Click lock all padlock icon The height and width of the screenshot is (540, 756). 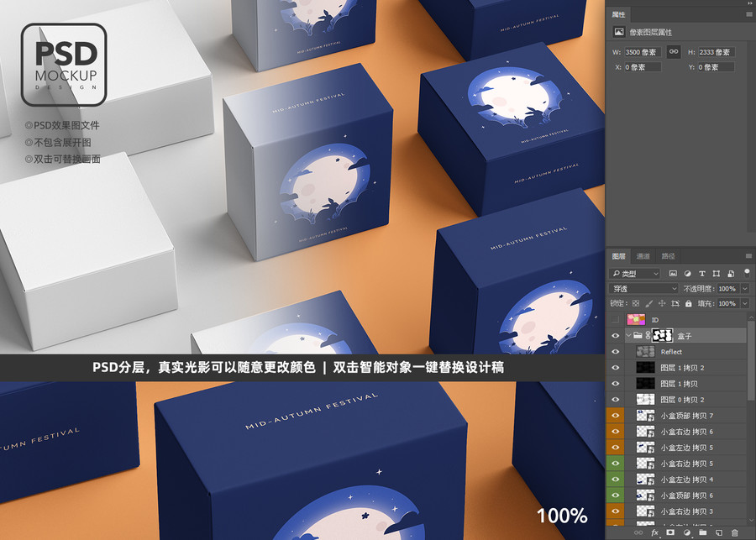(x=689, y=303)
